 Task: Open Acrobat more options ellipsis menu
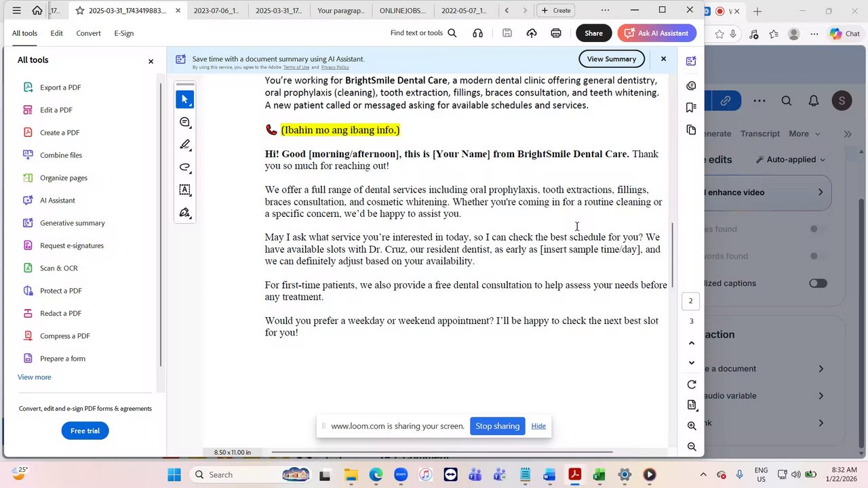(x=605, y=10)
